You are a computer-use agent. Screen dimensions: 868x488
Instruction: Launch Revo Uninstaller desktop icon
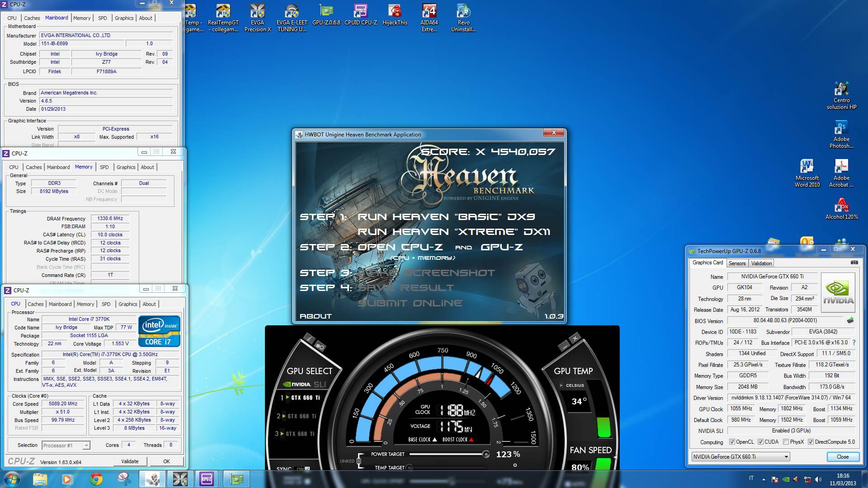coord(463,18)
